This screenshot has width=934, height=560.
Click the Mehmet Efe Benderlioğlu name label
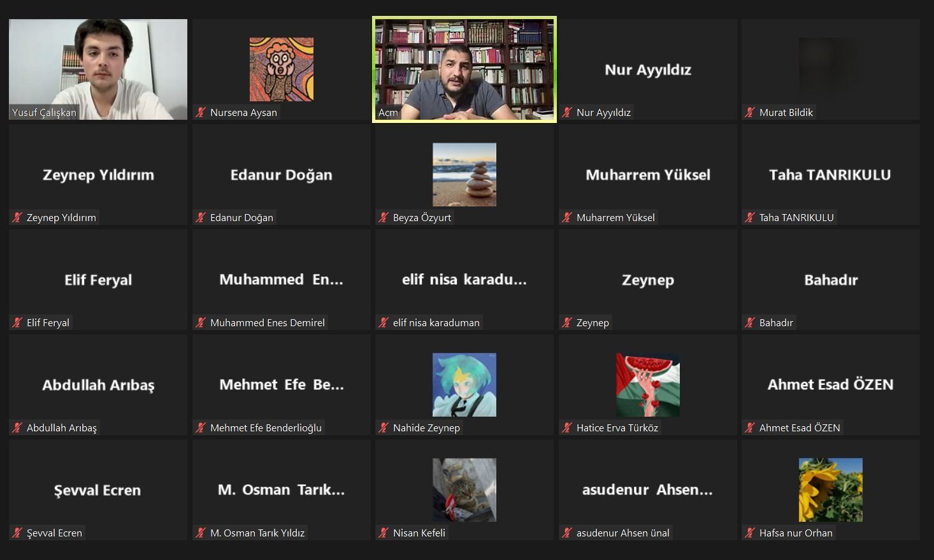click(x=266, y=428)
